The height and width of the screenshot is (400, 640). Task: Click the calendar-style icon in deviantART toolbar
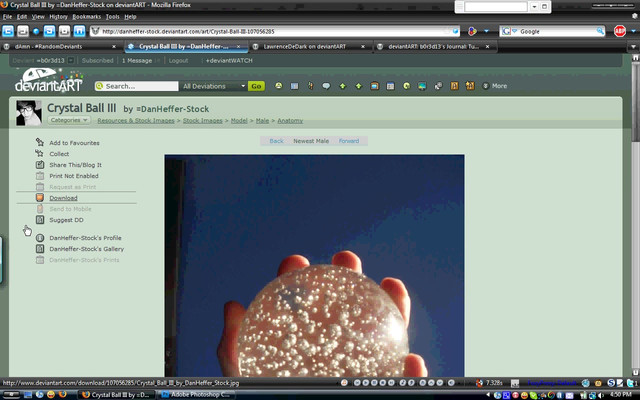coord(391,86)
